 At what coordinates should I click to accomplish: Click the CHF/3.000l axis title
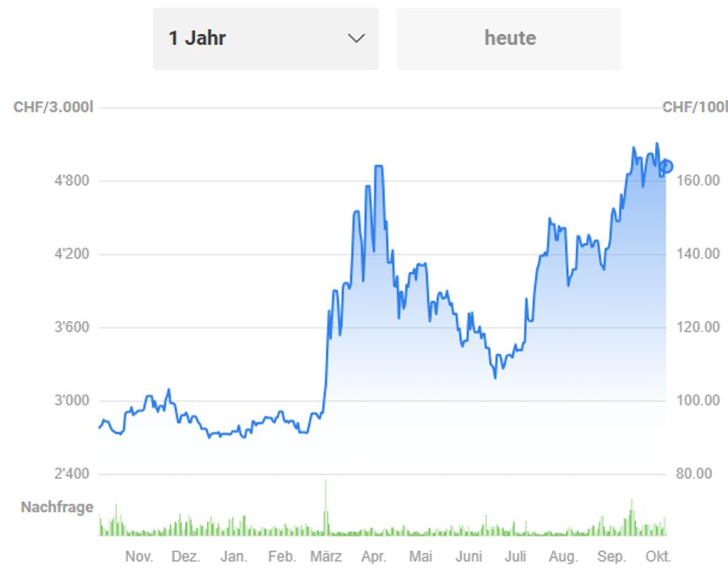(53, 108)
